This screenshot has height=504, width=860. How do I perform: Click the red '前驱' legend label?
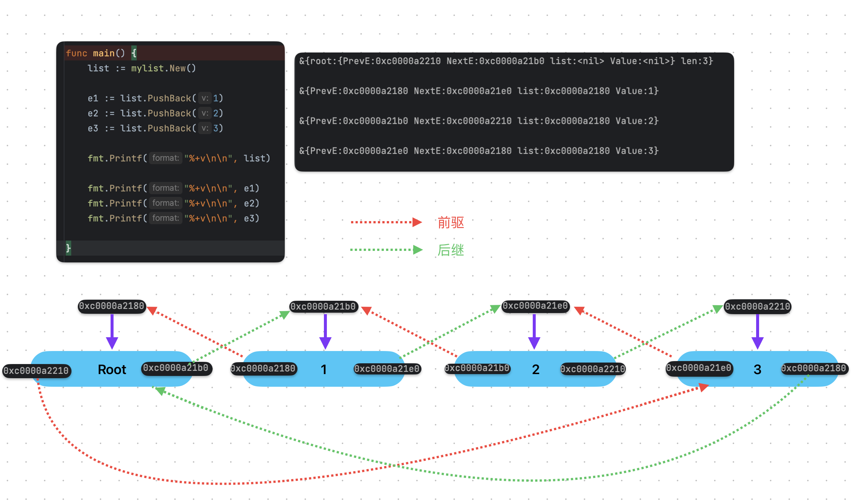click(x=451, y=223)
